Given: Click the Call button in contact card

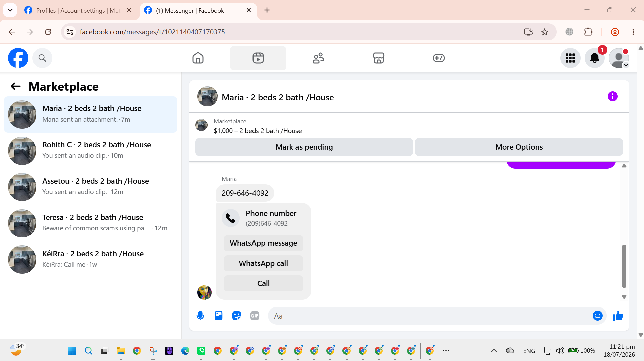Looking at the screenshot, I should [263, 283].
